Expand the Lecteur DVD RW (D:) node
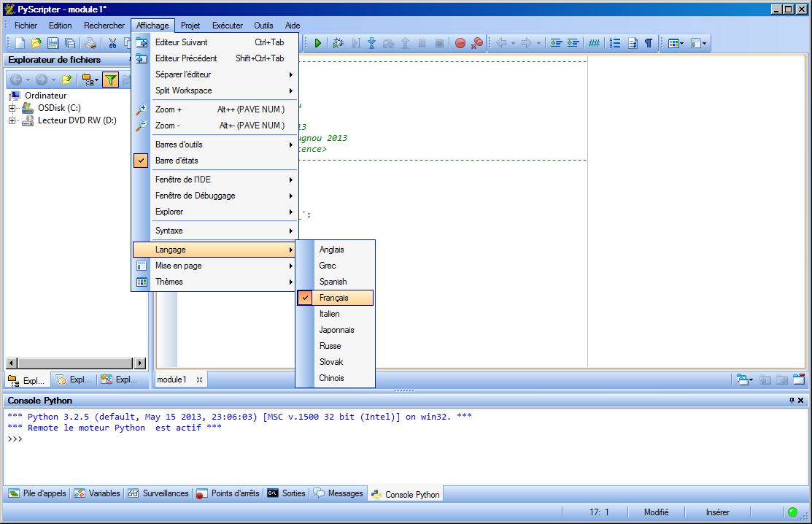This screenshot has width=812, height=524. 12,120
